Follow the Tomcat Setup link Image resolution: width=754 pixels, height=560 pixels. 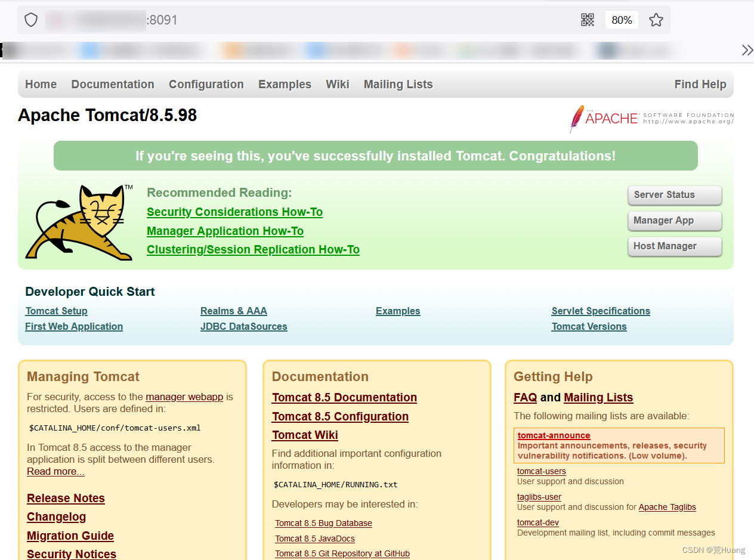pyautogui.click(x=56, y=311)
